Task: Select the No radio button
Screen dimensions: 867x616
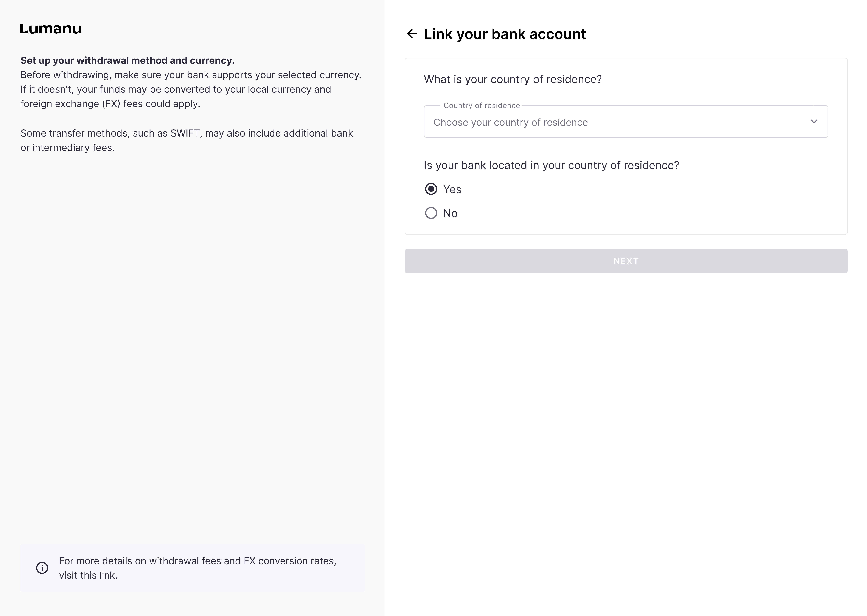Action: [431, 213]
